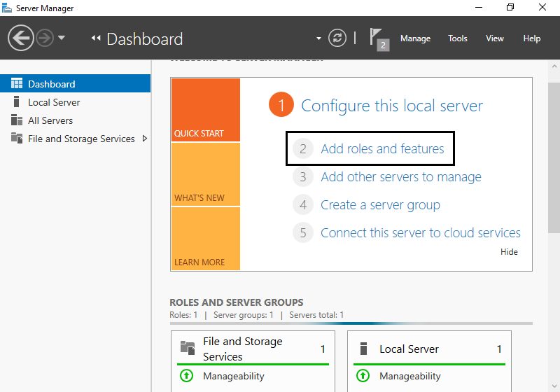
Task: Click Configure this local server link
Action: 392,106
